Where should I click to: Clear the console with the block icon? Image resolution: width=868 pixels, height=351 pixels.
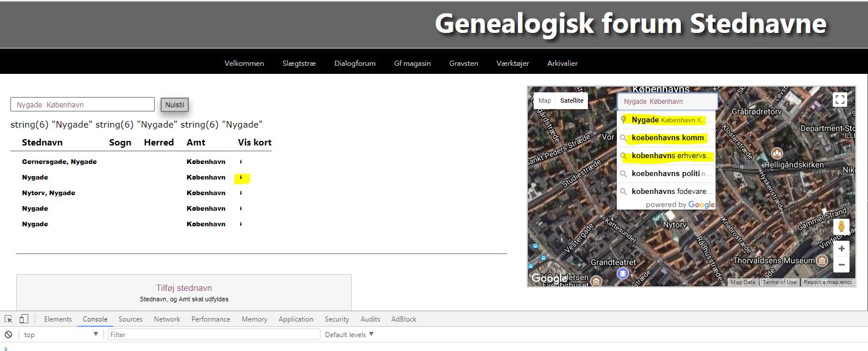[x=9, y=335]
